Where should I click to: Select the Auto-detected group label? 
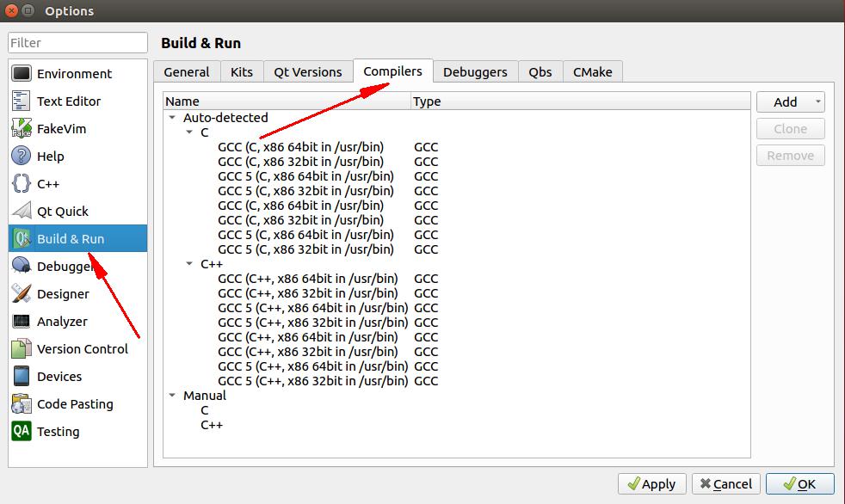(x=225, y=117)
